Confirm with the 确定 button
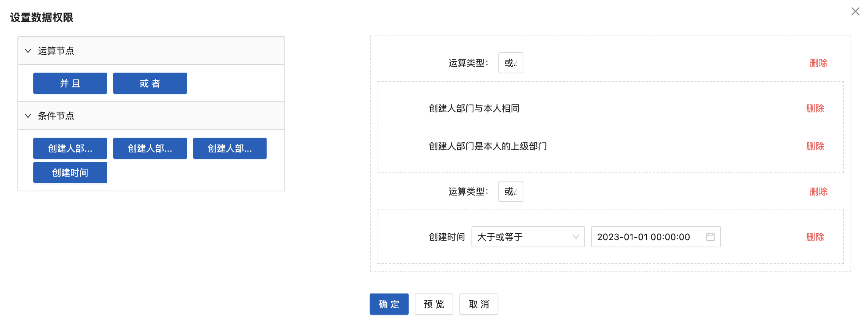 (x=389, y=304)
